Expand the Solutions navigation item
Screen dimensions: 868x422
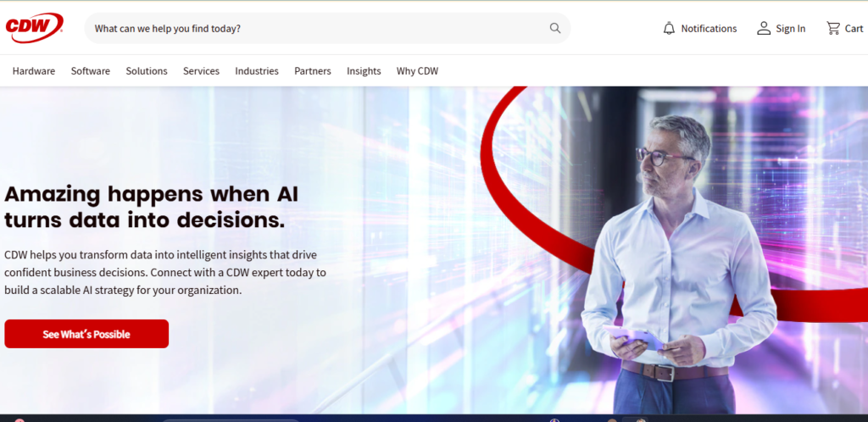(x=147, y=71)
